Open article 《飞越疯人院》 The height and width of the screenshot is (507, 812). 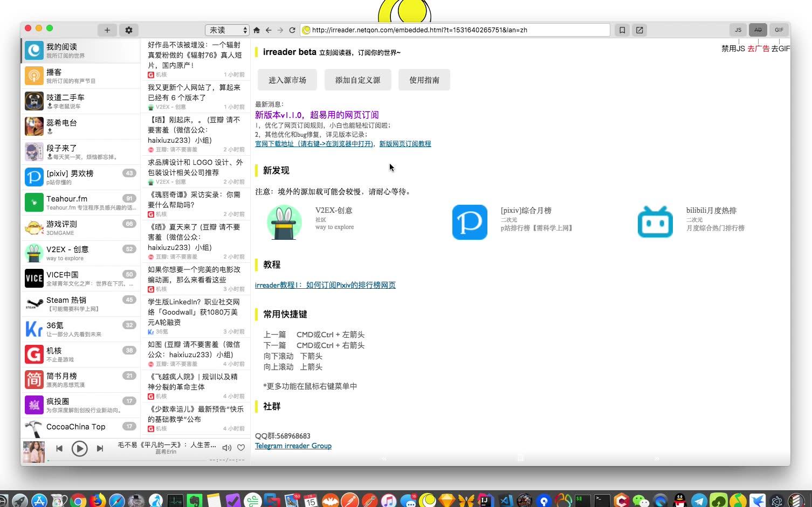click(196, 386)
